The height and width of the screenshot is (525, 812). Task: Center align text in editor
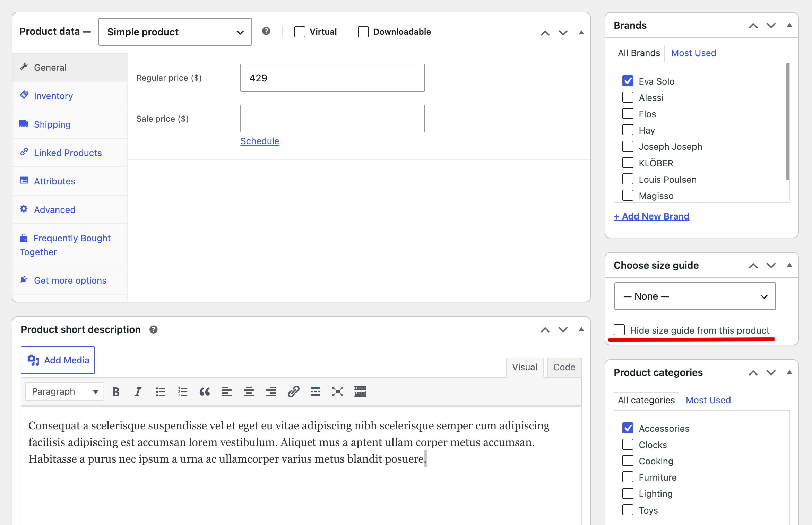click(249, 392)
